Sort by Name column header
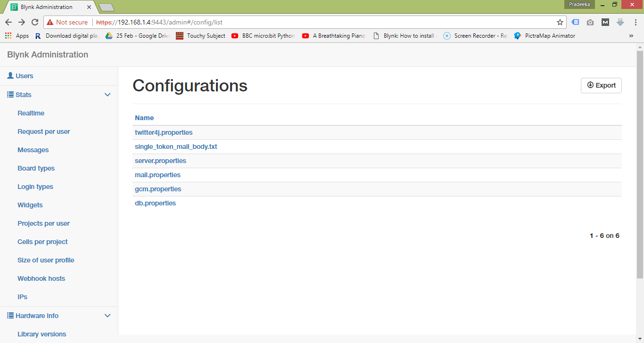Image resolution: width=644 pixels, height=343 pixels. click(144, 118)
